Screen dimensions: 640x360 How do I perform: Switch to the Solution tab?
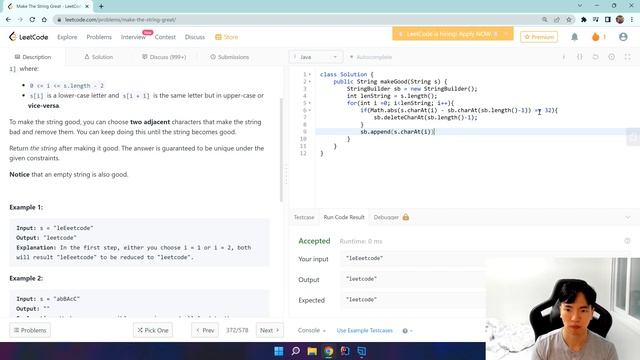click(98, 57)
